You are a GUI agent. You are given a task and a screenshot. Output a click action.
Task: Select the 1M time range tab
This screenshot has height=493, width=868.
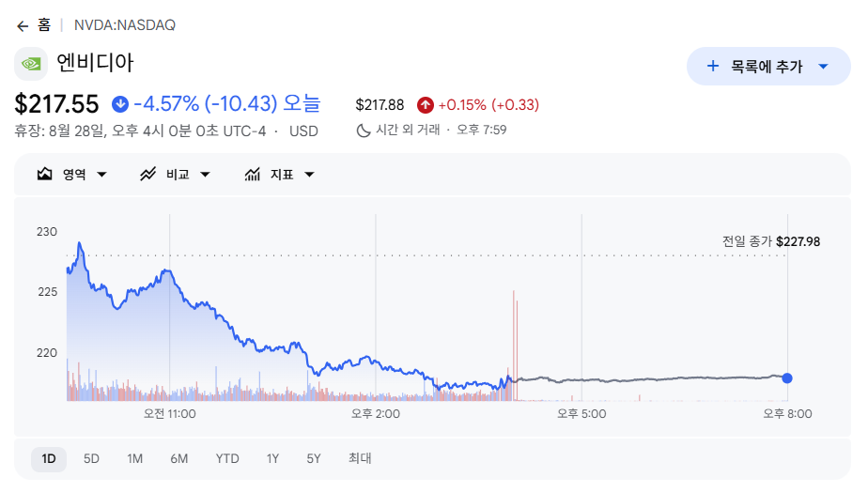click(x=134, y=458)
